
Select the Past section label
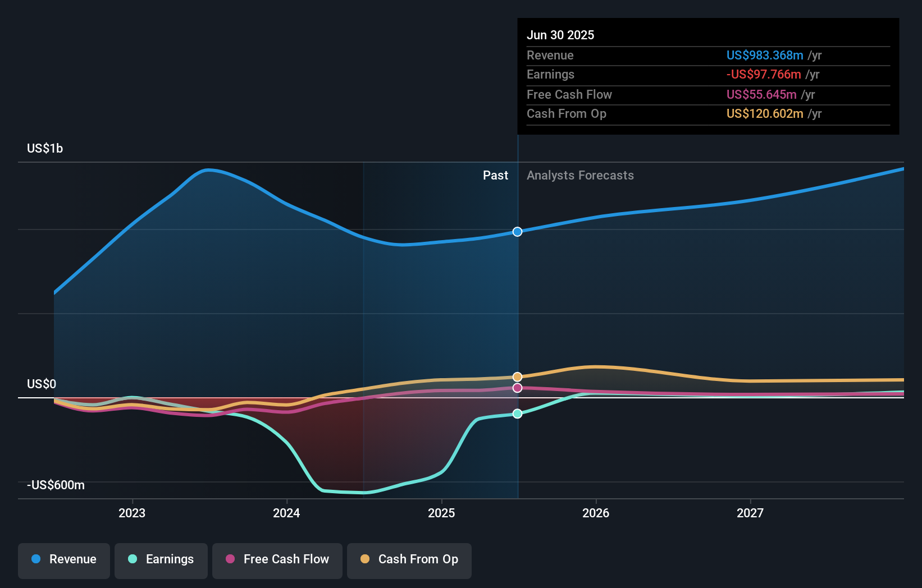(495, 175)
